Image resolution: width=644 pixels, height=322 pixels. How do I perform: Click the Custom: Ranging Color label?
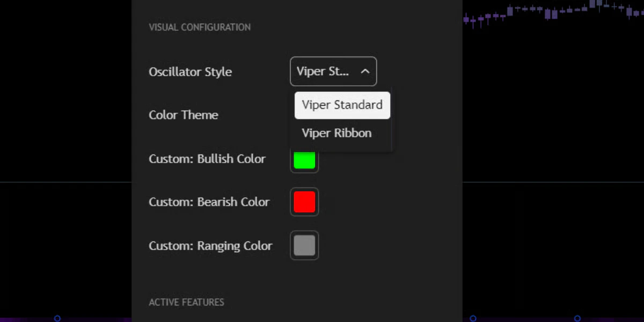[x=210, y=246]
